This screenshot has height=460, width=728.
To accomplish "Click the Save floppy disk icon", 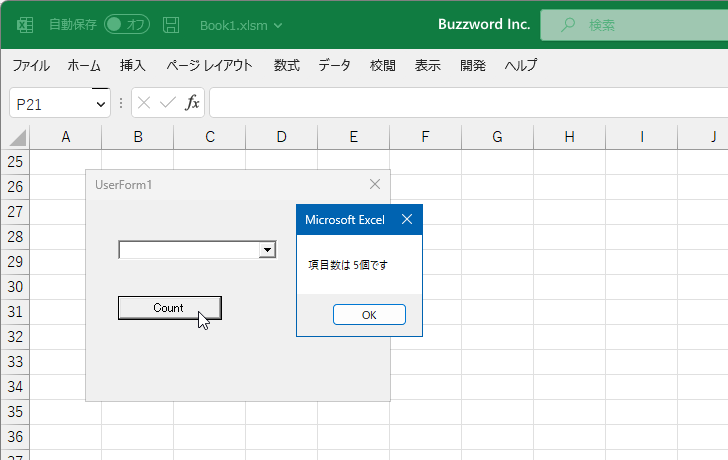I will (x=171, y=25).
